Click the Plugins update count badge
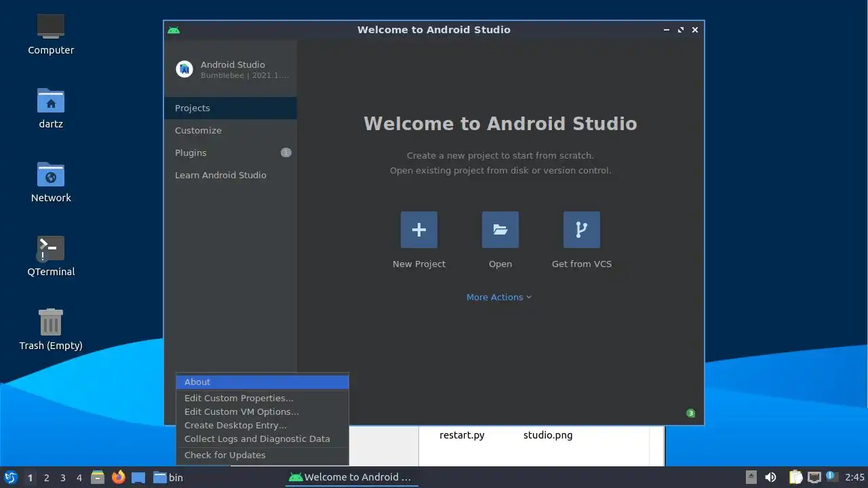 [x=286, y=152]
